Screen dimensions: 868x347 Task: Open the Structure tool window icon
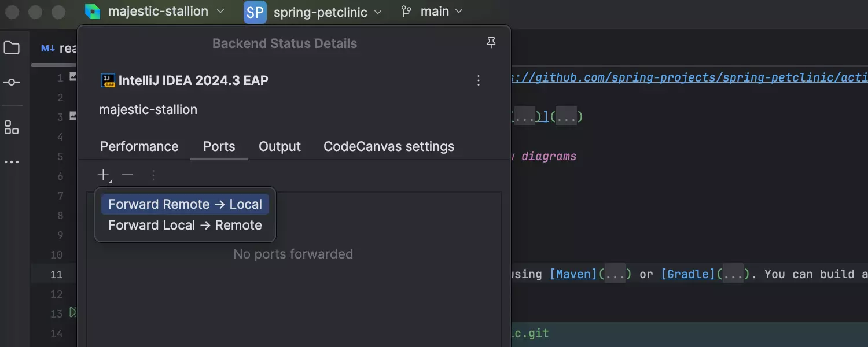pos(12,128)
